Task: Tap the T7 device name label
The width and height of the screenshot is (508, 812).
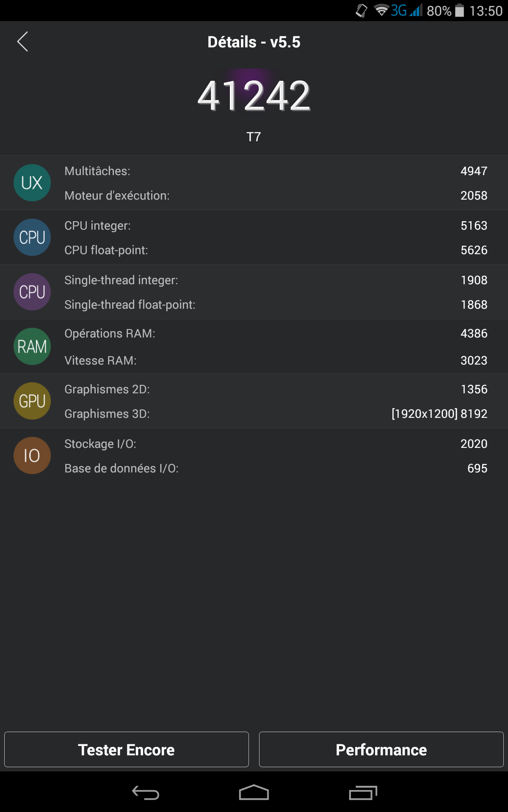Action: click(x=254, y=137)
